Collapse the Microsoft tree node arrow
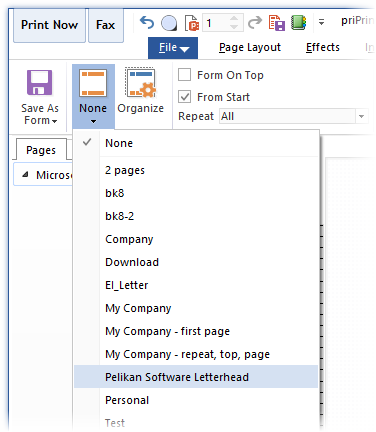 click(25, 174)
